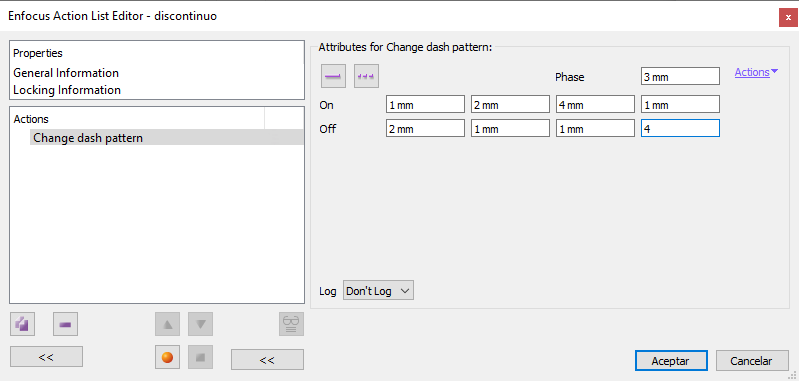Select the Change dash pattern action

point(167,138)
